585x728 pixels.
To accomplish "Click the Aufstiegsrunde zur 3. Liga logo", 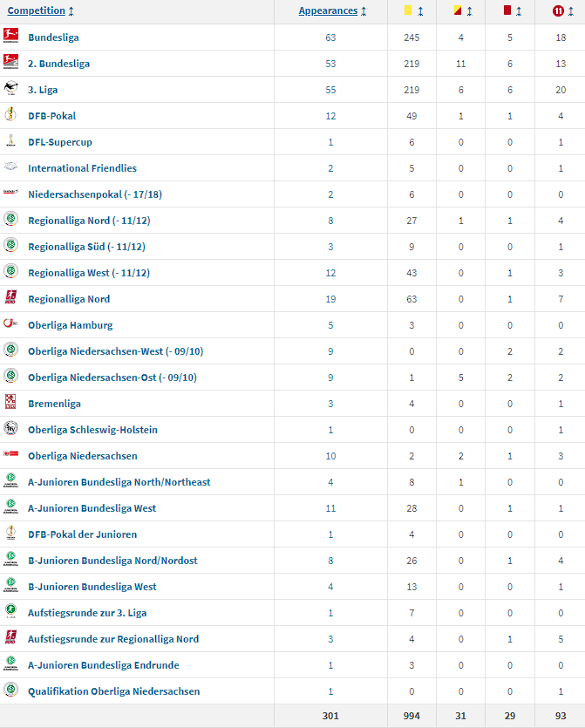I will coord(10,611).
